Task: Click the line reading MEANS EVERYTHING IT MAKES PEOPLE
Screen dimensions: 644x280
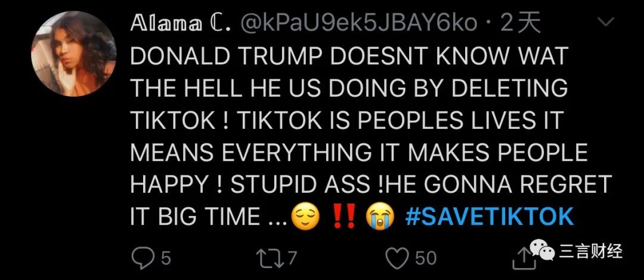Action: pyautogui.click(x=359, y=152)
